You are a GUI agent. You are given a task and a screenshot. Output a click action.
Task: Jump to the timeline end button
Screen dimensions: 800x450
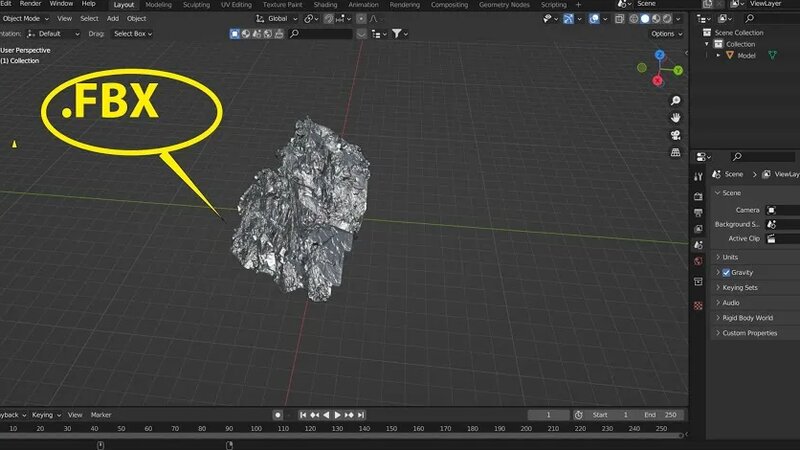click(x=361, y=415)
